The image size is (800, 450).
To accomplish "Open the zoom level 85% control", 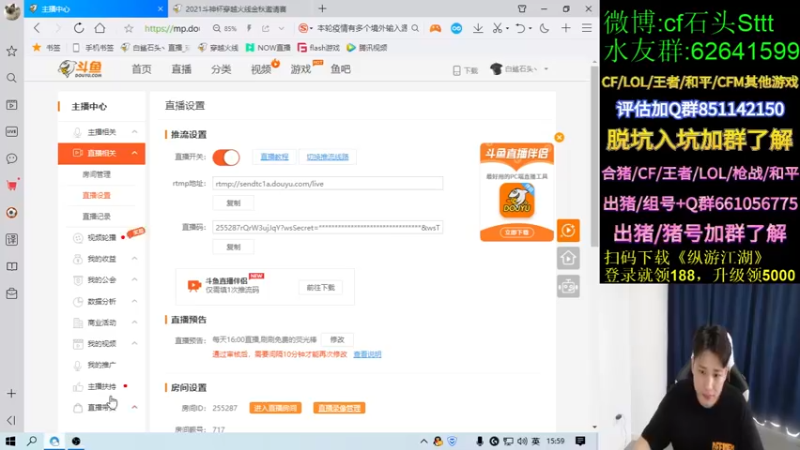I will pos(225,29).
